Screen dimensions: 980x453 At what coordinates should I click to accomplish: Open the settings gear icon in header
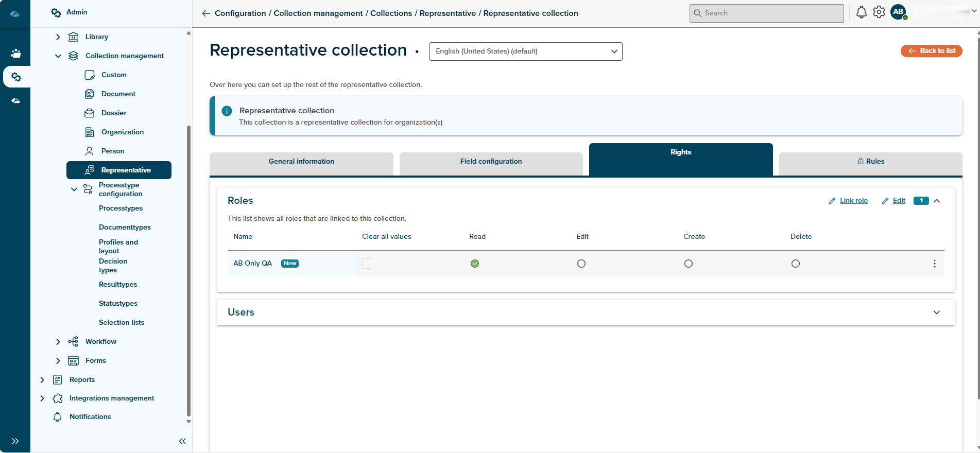[879, 12]
